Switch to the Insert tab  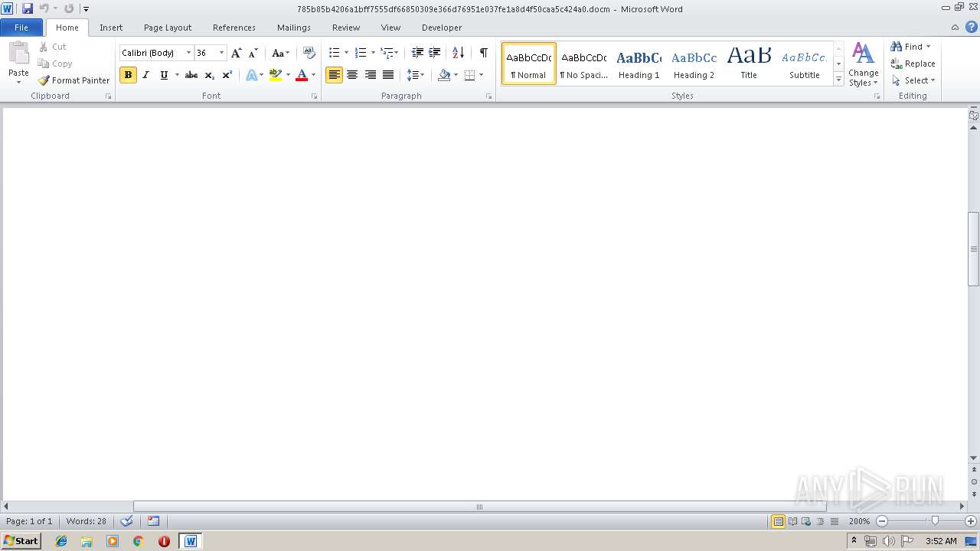[x=111, y=28]
